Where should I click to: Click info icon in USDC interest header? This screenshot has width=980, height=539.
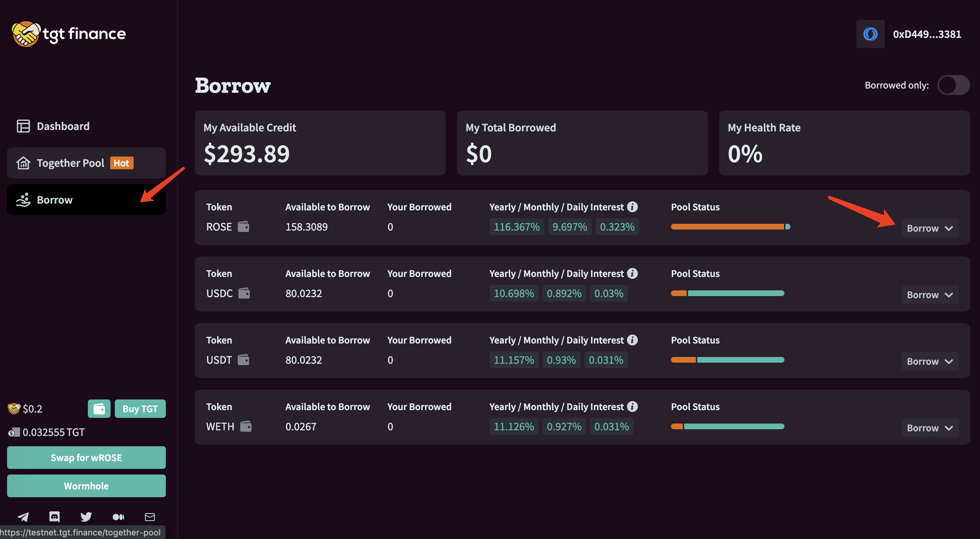click(x=632, y=273)
